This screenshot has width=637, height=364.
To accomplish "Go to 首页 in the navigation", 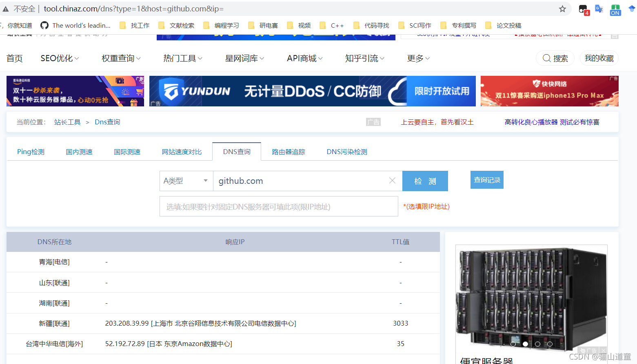I will (15, 58).
